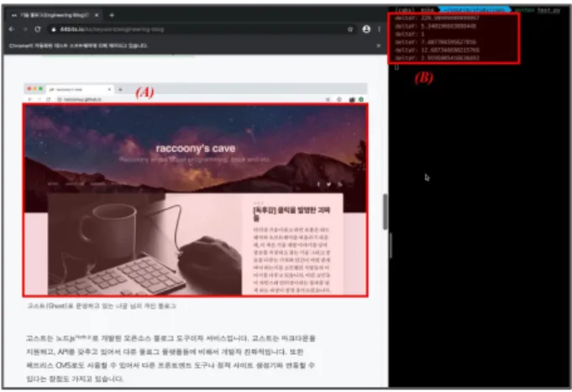This screenshot has height=392, width=572.
Task: Open a new tab with the plus button
Action: 112,15
